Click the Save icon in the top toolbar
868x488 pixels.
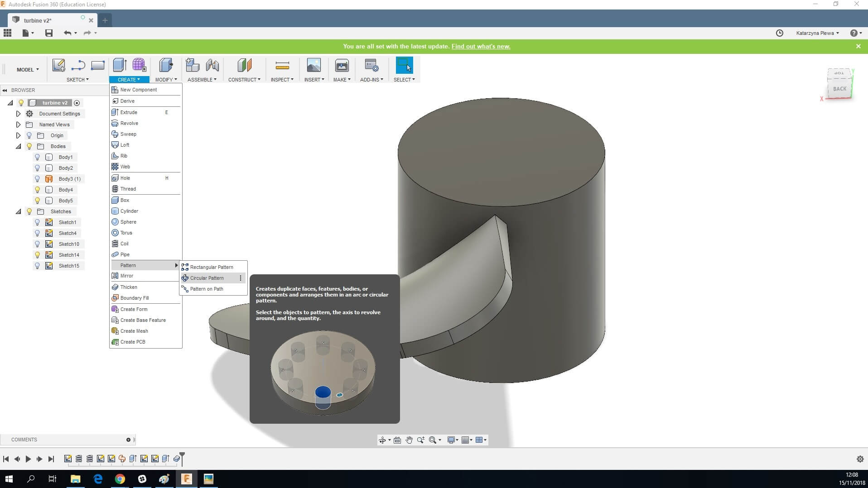pos(49,33)
